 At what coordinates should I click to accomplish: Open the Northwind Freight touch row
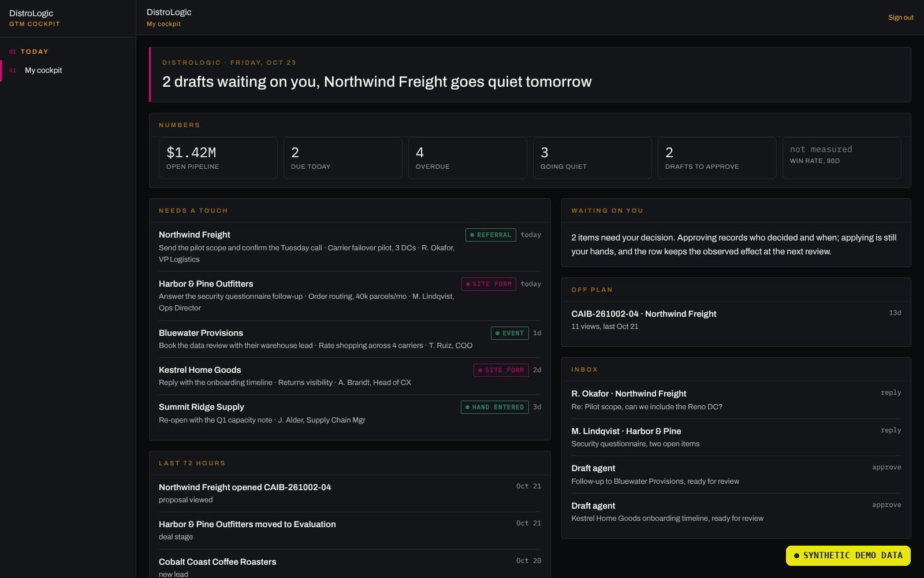(x=350, y=247)
